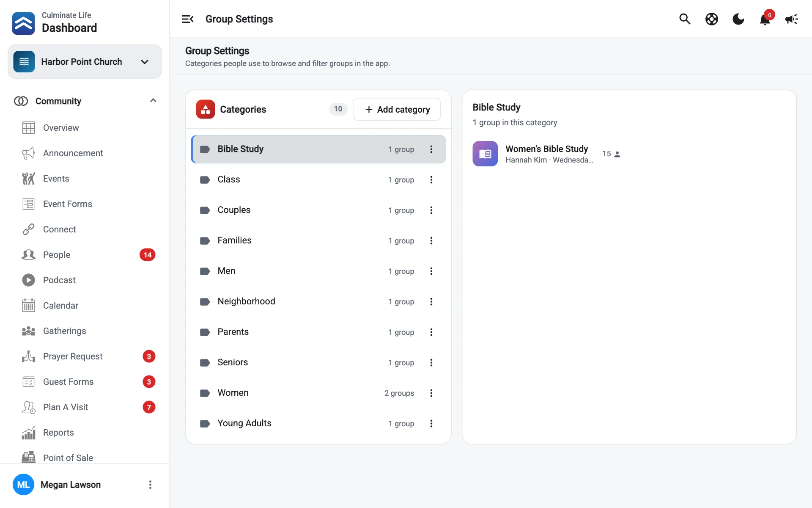
Task: Select the Neighborhood category
Action: [318, 301]
